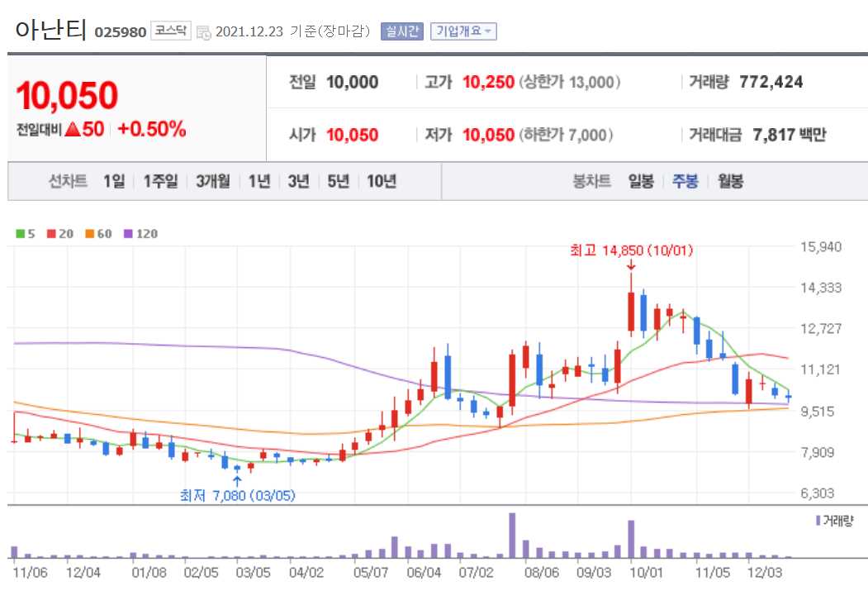Select the 봉차트 candle chart tab
The width and height of the screenshot is (868, 591).
click(x=591, y=181)
